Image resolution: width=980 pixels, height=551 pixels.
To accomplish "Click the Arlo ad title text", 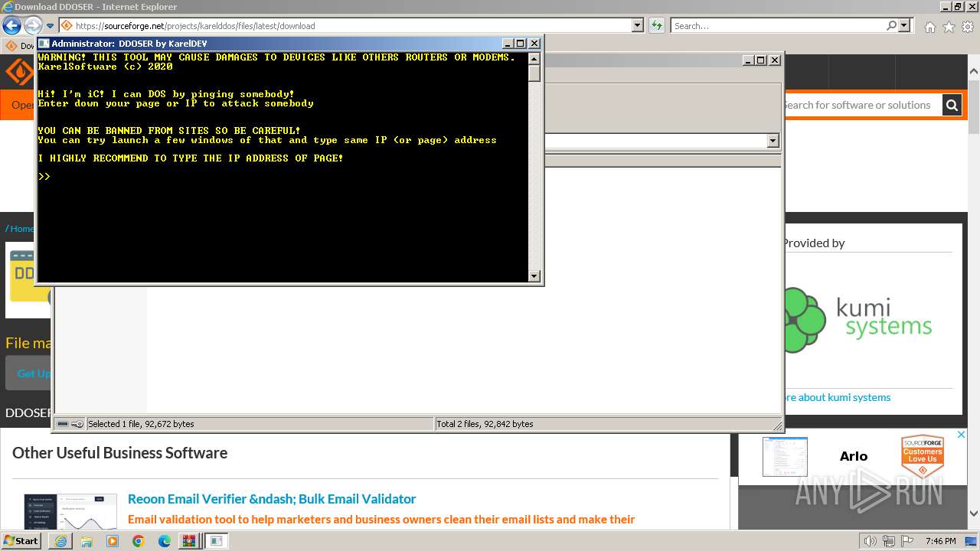I will tap(854, 456).
